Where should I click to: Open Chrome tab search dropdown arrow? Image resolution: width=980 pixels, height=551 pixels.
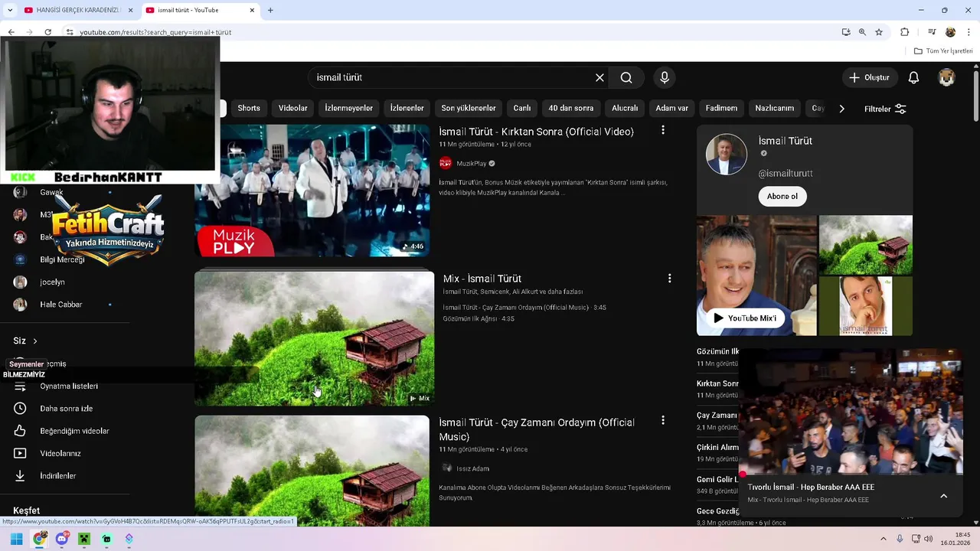pyautogui.click(x=9, y=10)
